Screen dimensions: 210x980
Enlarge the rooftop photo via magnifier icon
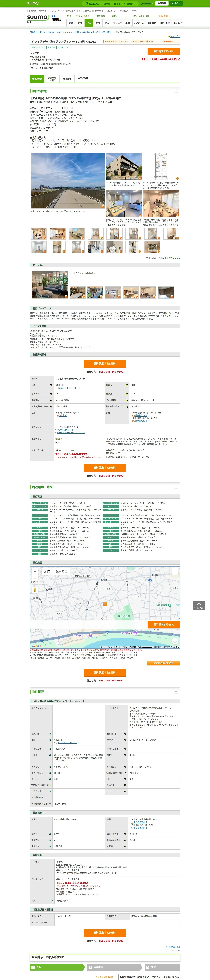point(103,207)
